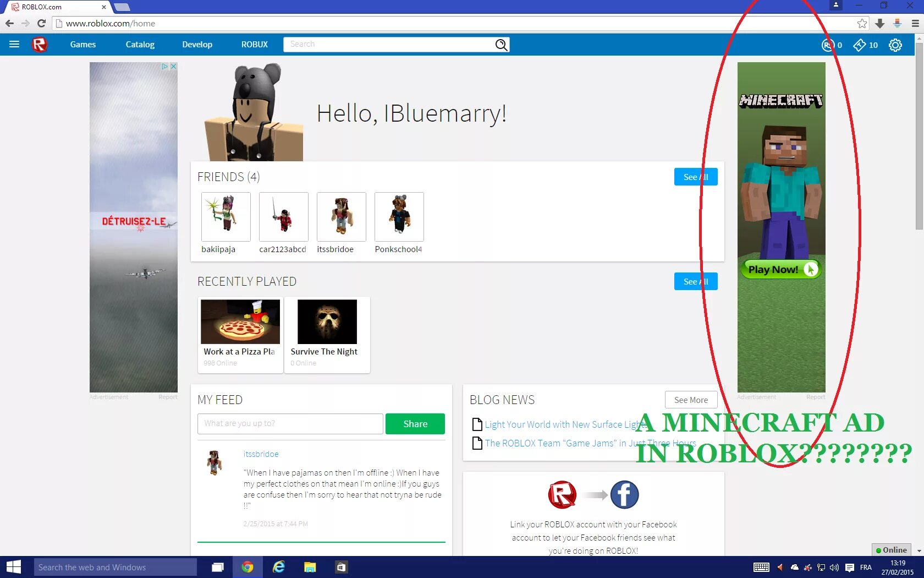Image resolution: width=924 pixels, height=578 pixels.
Task: Click the volume speaker tray icon
Action: click(834, 568)
